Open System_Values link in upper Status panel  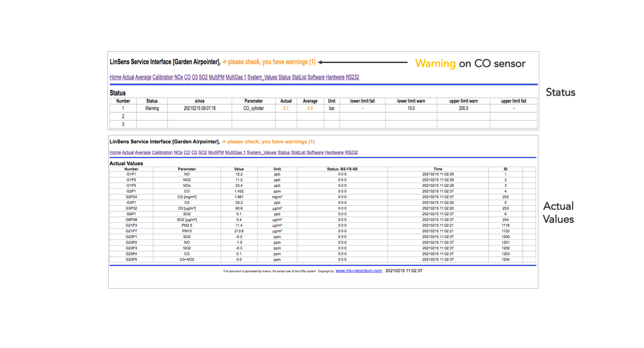pyautogui.click(x=262, y=77)
